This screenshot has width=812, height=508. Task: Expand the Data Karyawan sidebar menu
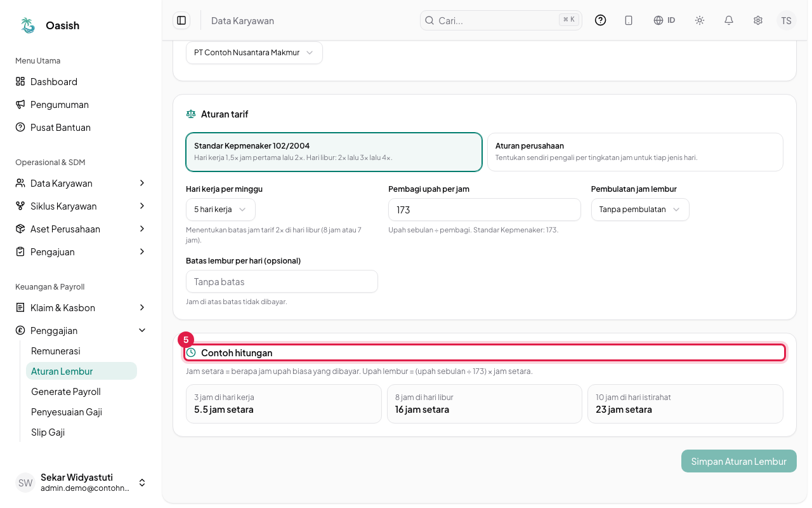tap(81, 184)
